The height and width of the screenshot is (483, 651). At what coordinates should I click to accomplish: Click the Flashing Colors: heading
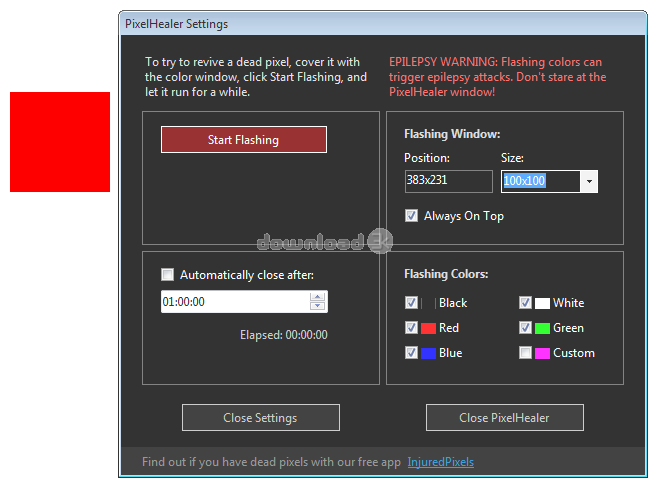coord(446,274)
